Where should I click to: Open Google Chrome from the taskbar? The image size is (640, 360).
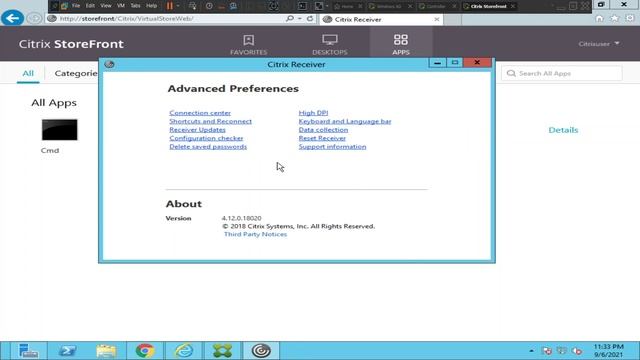[x=145, y=351]
